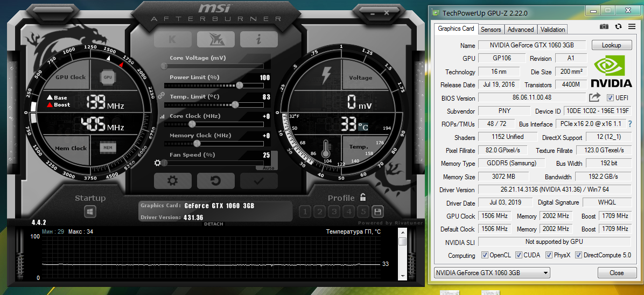
Task: Select profile slot 4
Action: click(x=349, y=212)
